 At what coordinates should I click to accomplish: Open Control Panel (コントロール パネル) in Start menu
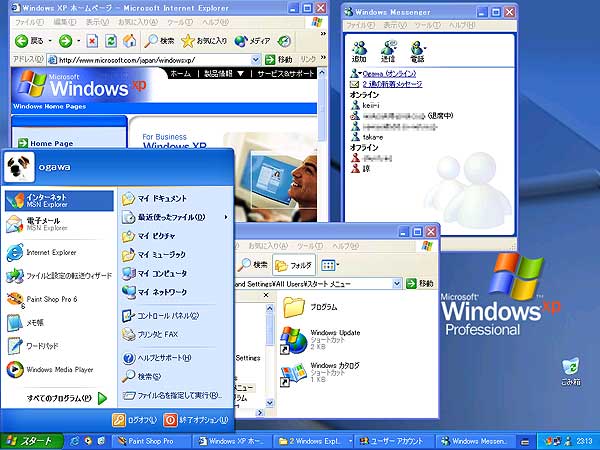pyautogui.click(x=175, y=316)
